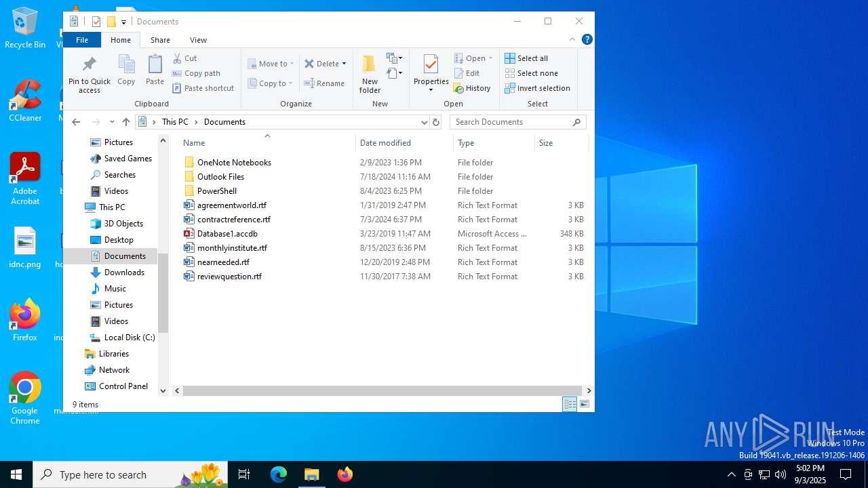Image resolution: width=868 pixels, height=488 pixels.
Task: Open the Properties dropdown arrow
Action: (431, 90)
